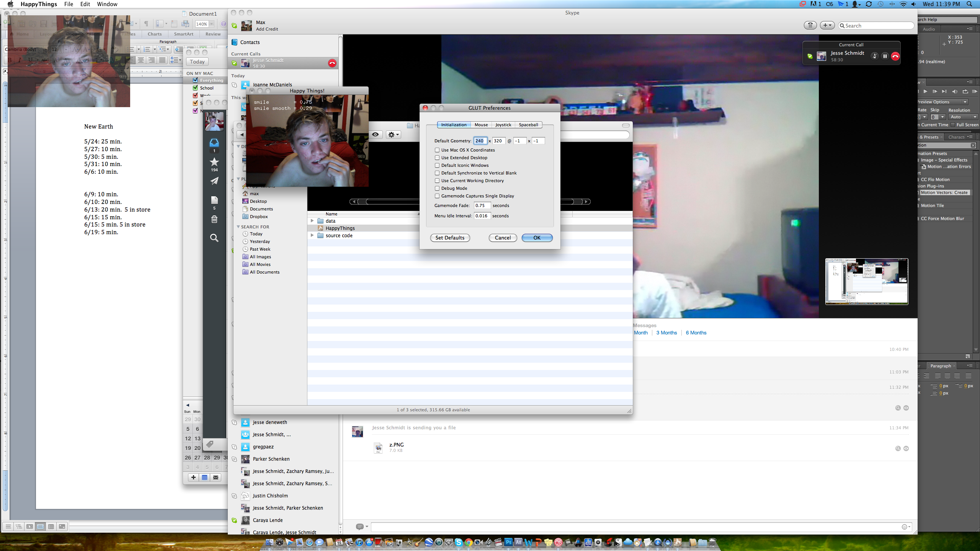Open Photoshop from the Dock
980x551 pixels.
[508, 542]
